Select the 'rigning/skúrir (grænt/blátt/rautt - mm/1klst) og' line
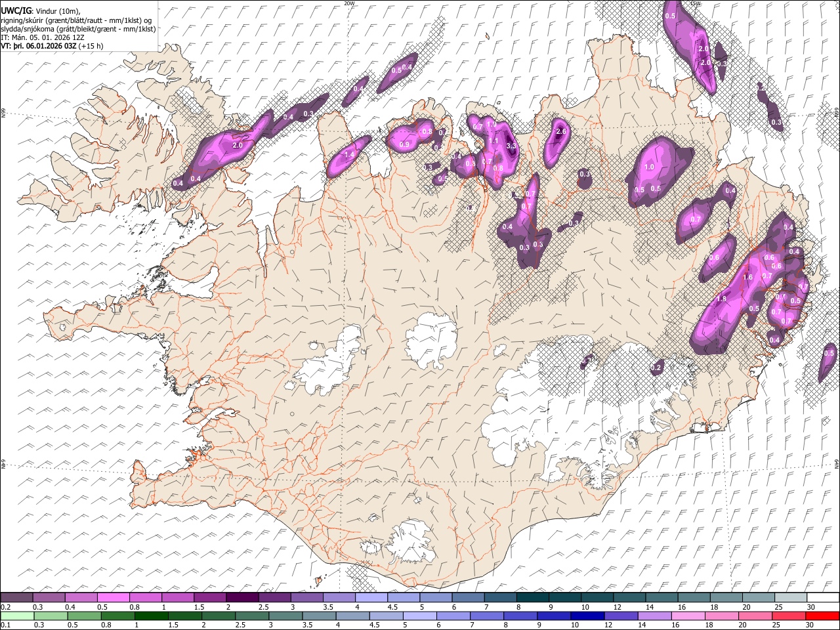 click(x=76, y=20)
